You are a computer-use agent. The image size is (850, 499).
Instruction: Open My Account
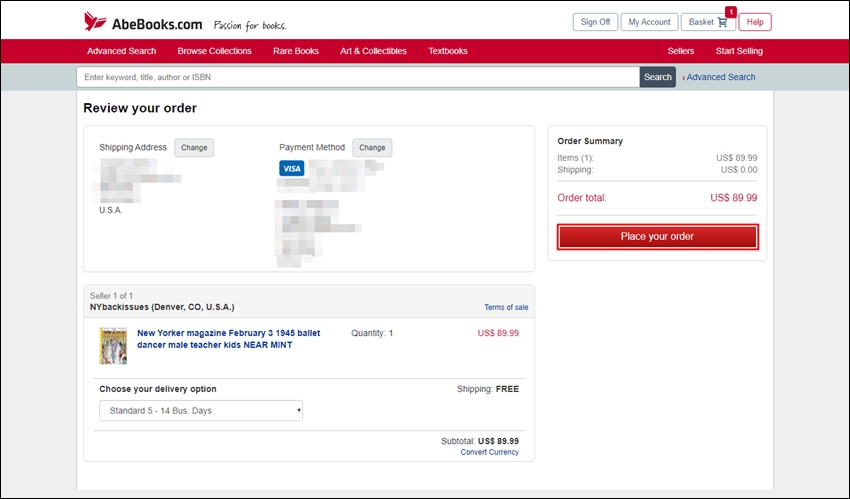tap(649, 22)
